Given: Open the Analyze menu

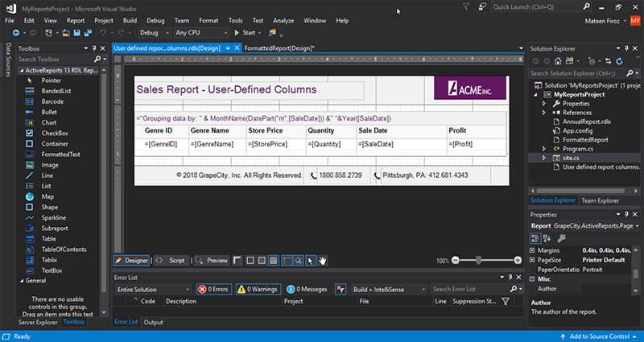Looking at the screenshot, I should (283, 21).
